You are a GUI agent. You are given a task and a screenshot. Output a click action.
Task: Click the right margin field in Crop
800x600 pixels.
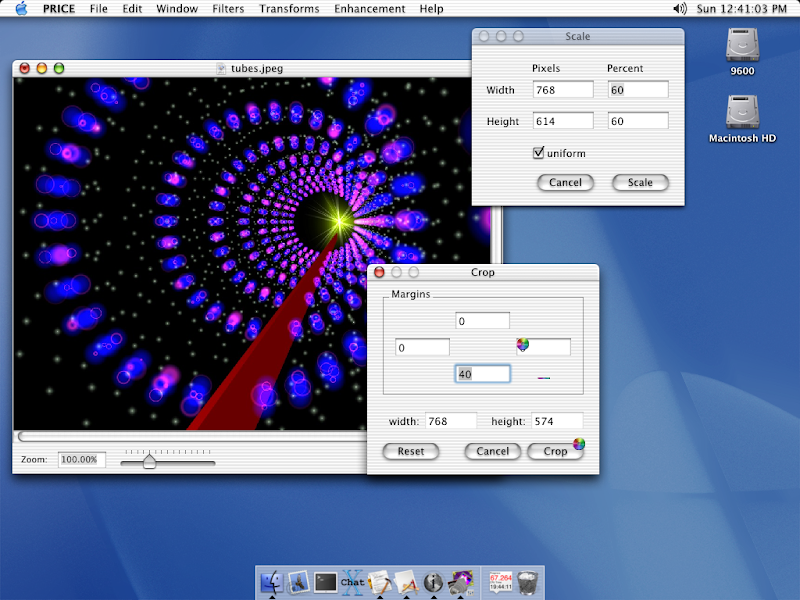coord(543,347)
